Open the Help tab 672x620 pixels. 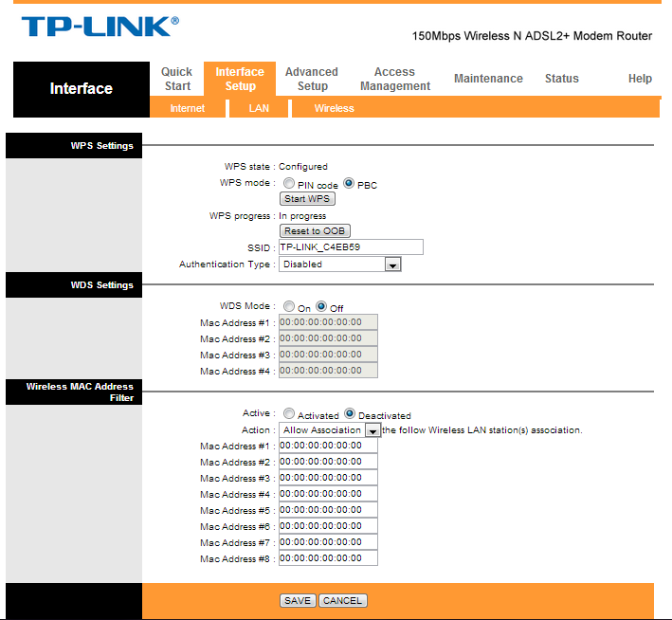[640, 79]
